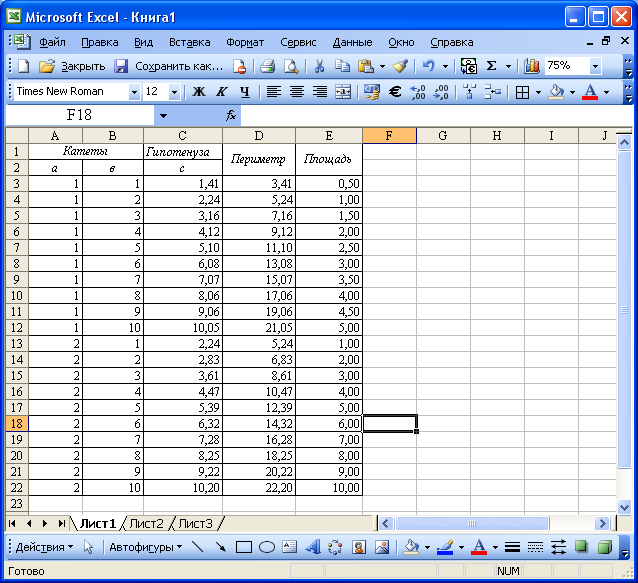Insert a picture from file
This screenshot has width=638, height=583.
click(x=382, y=547)
